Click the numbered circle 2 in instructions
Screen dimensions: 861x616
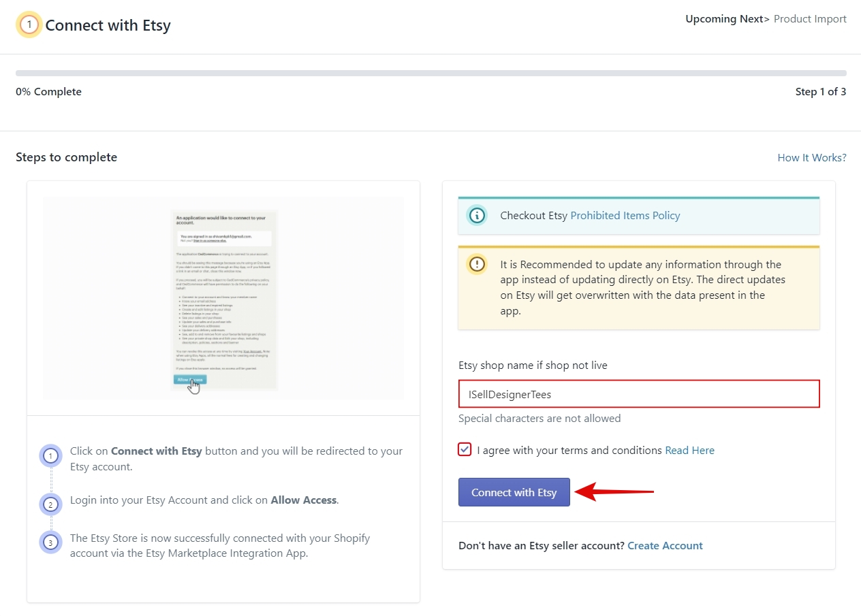pyautogui.click(x=51, y=504)
